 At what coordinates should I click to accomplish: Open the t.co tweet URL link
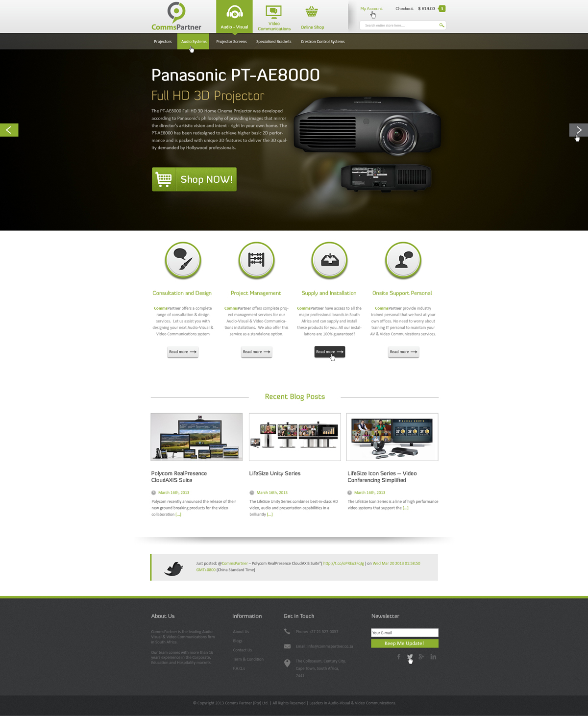tap(343, 564)
